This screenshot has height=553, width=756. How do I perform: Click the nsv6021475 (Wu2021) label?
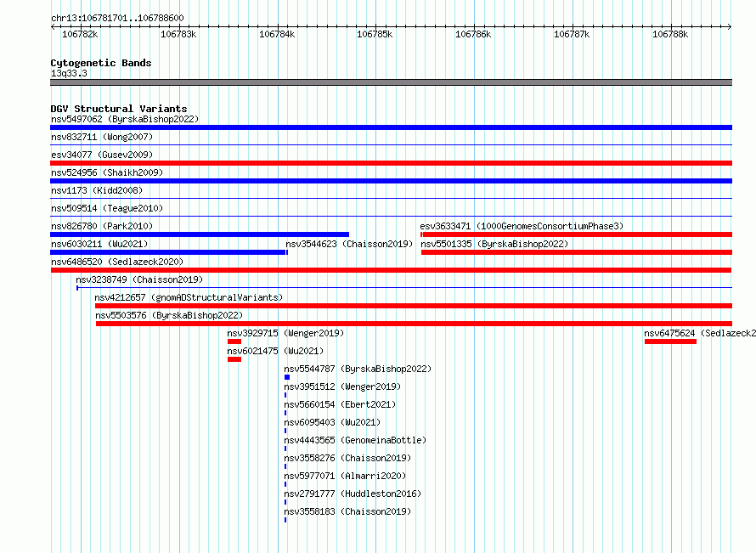tap(275, 351)
